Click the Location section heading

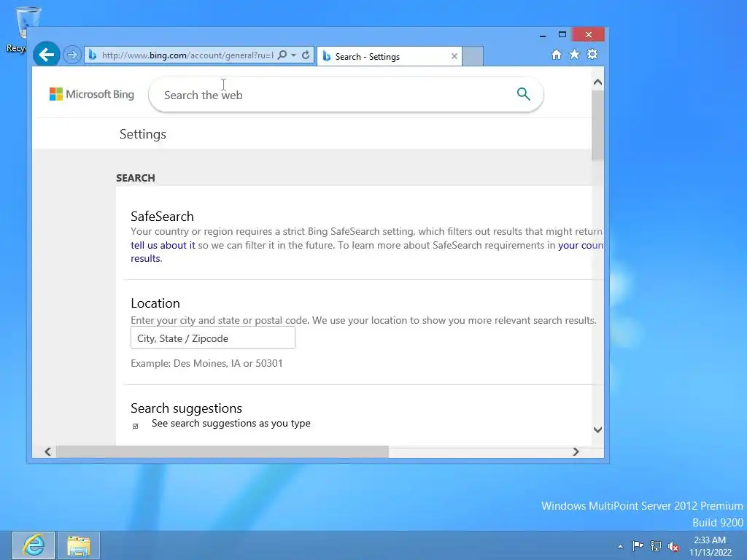coord(155,303)
